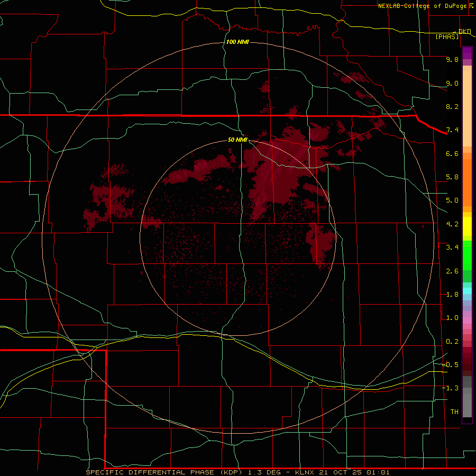Click the legend value '-1.3'
Screen dimensions: 476x476
pos(451,388)
